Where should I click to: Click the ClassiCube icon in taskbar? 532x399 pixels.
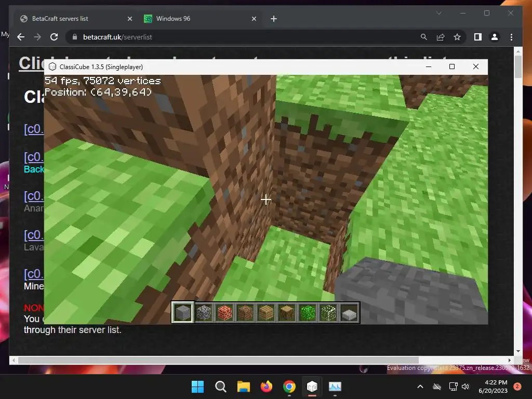pos(312,387)
